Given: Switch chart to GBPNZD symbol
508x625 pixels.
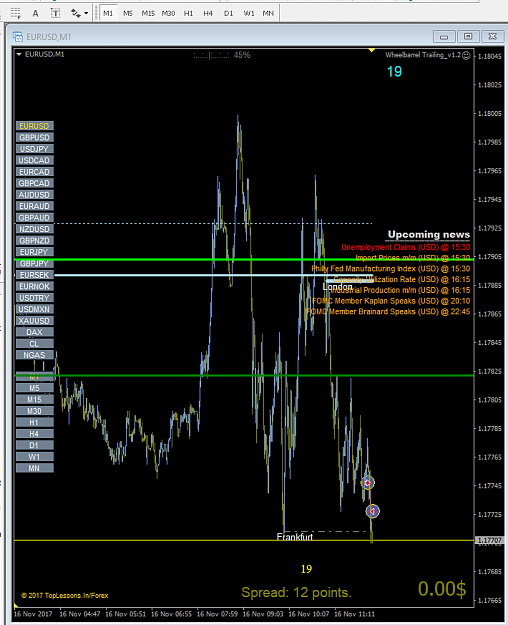Looking at the screenshot, I should point(34,241).
